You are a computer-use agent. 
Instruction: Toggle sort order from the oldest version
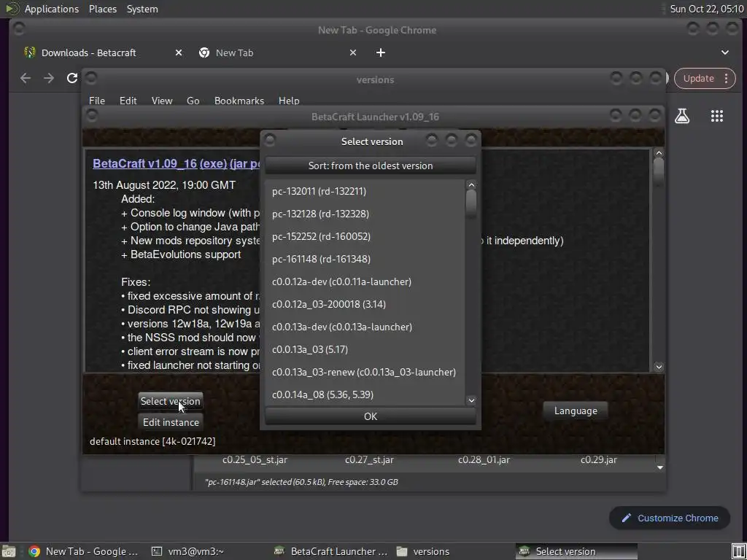tap(370, 166)
